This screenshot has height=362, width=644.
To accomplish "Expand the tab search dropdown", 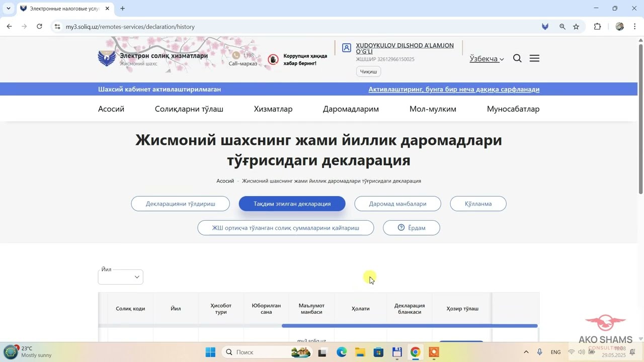I will click(8, 9).
